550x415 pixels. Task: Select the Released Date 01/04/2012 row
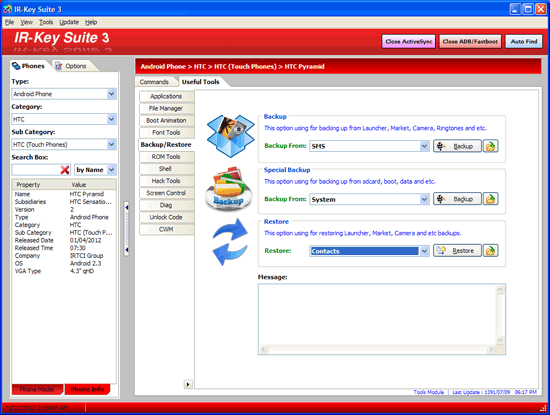click(64, 240)
